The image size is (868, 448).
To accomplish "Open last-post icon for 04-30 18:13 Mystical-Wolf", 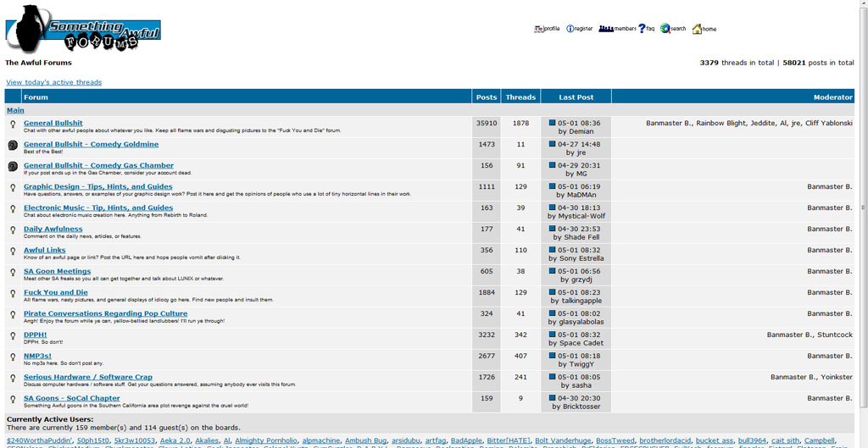I will pyautogui.click(x=553, y=207).
